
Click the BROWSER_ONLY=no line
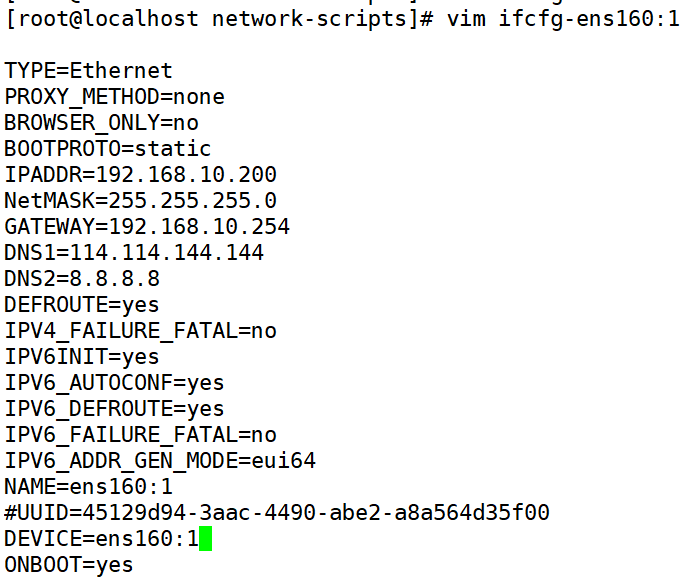point(101,123)
